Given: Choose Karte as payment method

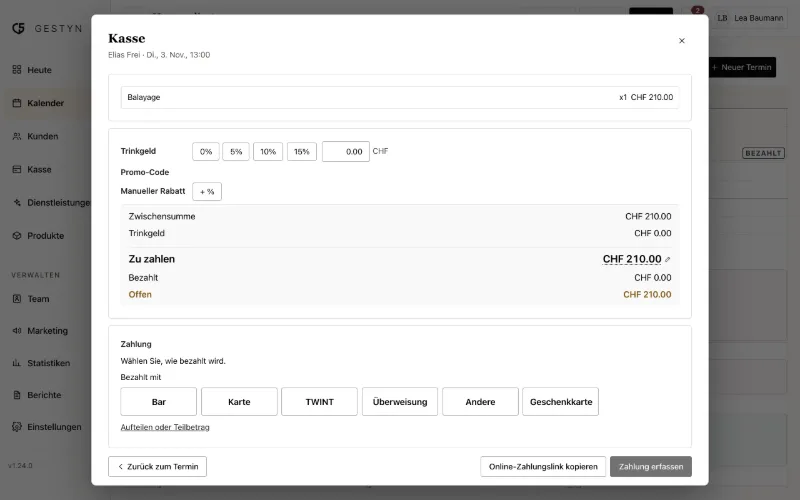Looking at the screenshot, I should pyautogui.click(x=239, y=402).
